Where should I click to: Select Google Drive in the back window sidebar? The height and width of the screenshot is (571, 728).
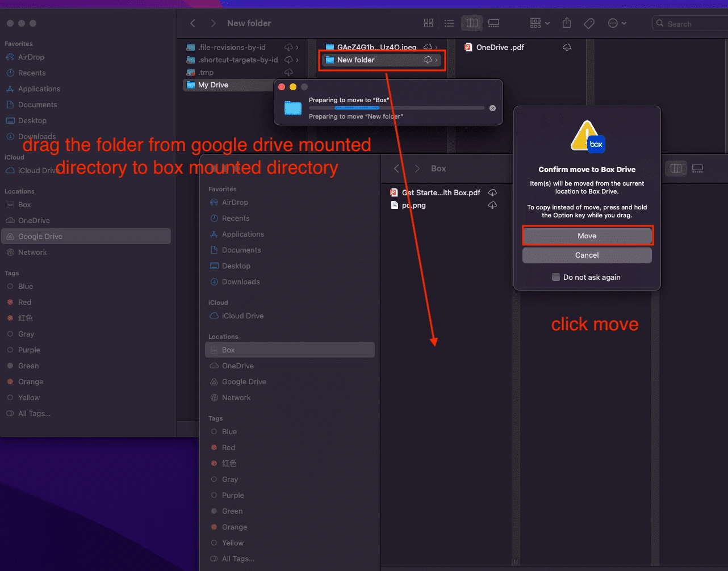point(86,236)
